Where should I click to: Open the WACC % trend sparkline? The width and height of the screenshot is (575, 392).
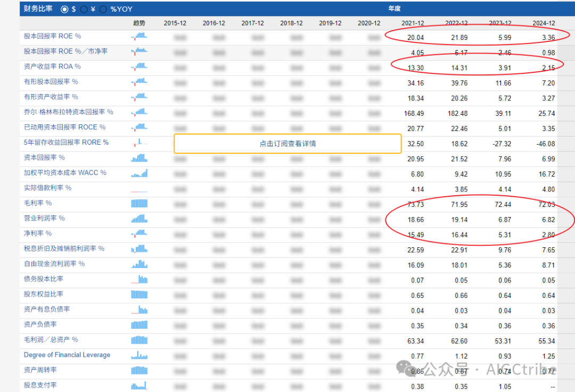click(x=139, y=173)
